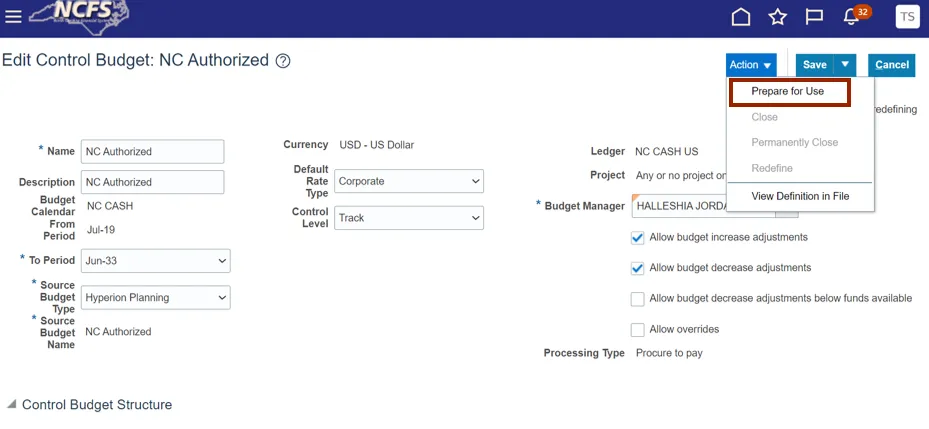The height and width of the screenshot is (429, 929).
Task: Uncheck Allow budget increase adjustments
Action: [x=638, y=238]
